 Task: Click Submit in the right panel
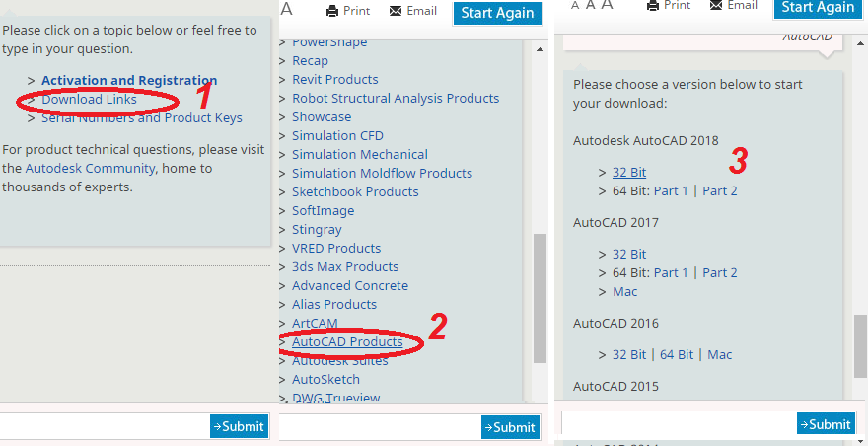tap(826, 424)
